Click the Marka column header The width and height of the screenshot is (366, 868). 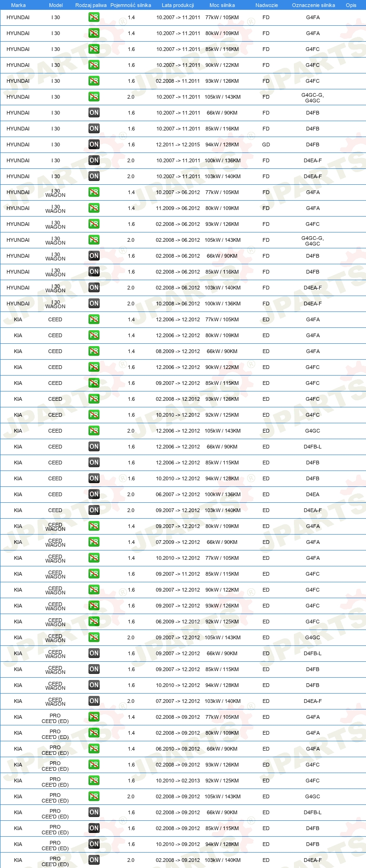pos(18,5)
